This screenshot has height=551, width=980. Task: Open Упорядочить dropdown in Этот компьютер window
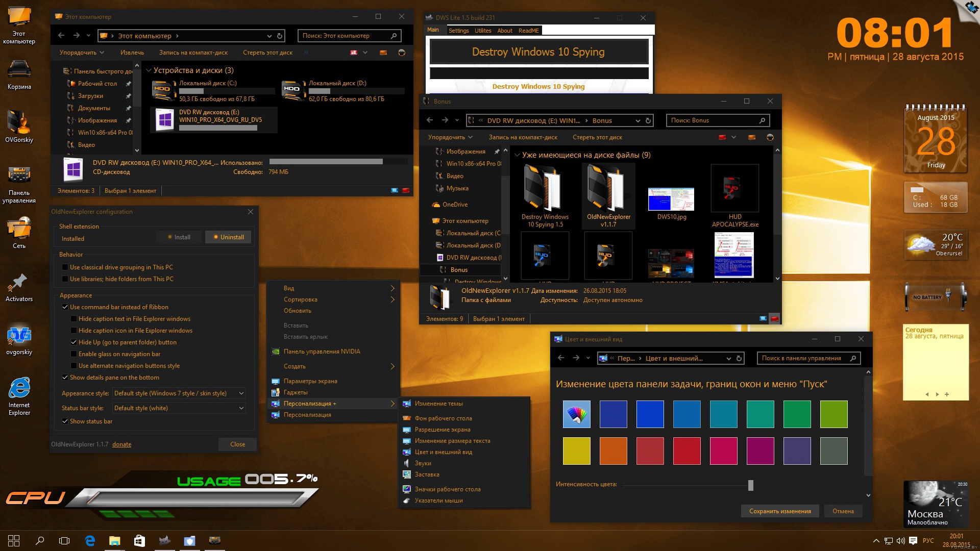[x=82, y=53]
